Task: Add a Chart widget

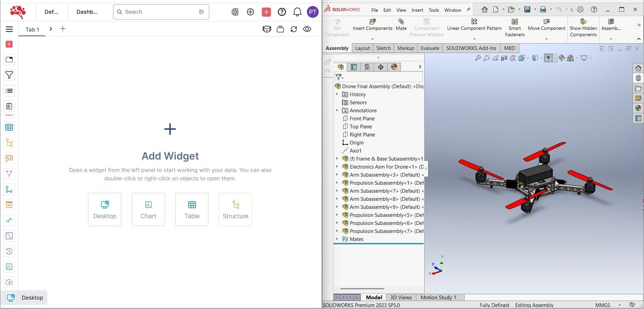Action: 148,209
